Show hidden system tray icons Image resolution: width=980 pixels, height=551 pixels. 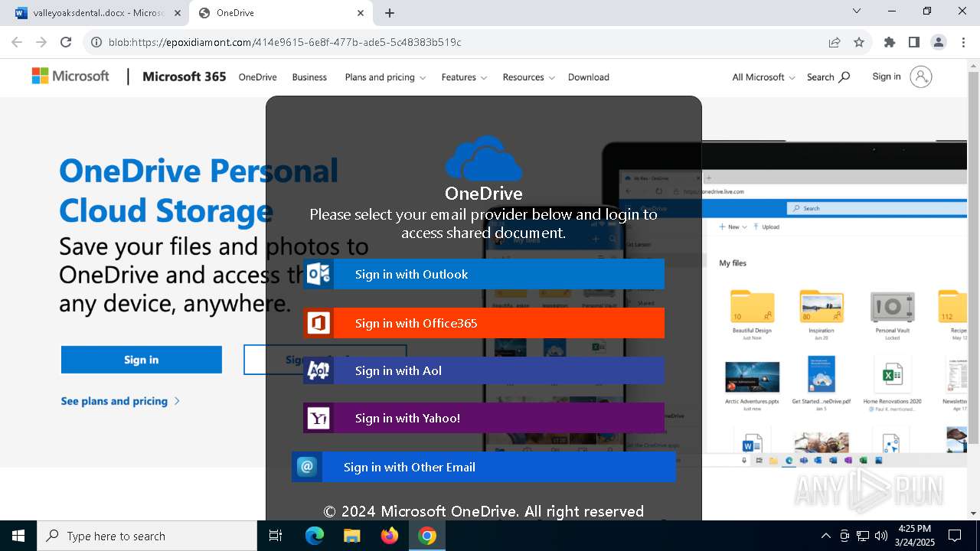point(825,536)
